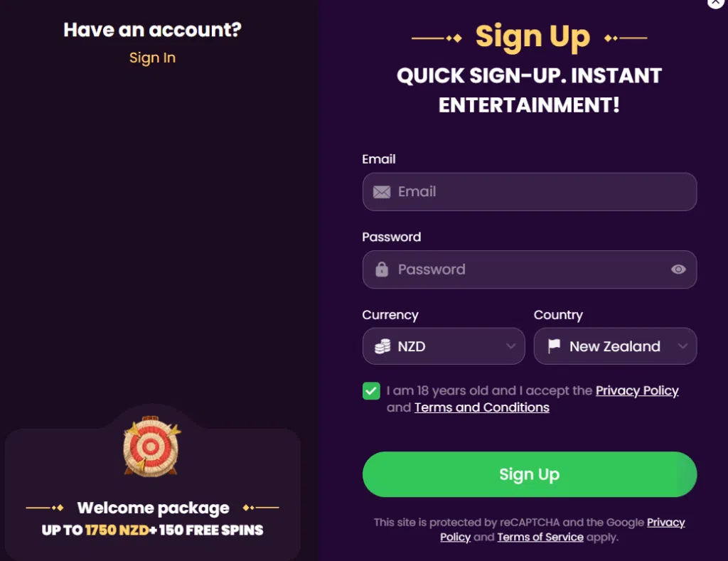Click the coin stack currency icon
The image size is (728, 561).
382,346
